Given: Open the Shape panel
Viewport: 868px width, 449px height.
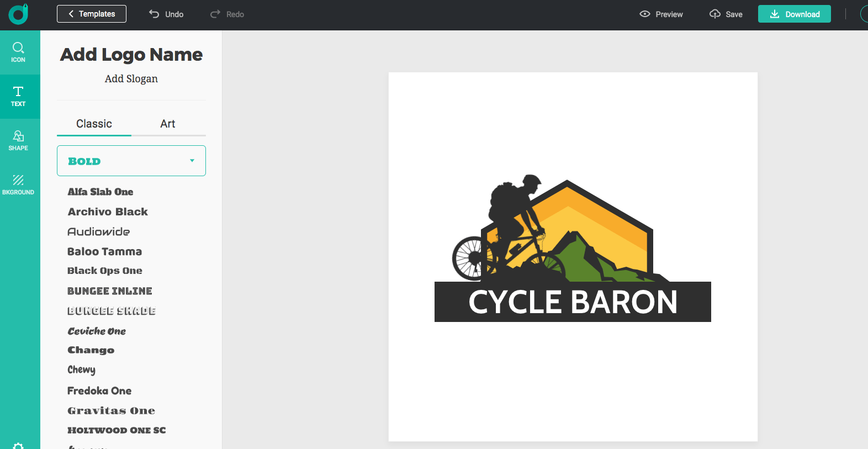Looking at the screenshot, I should (x=18, y=141).
